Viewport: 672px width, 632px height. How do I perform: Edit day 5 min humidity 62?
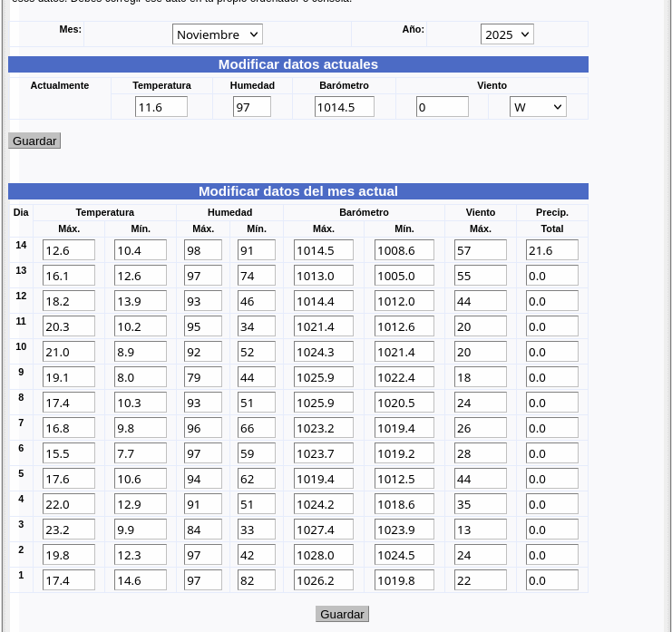coord(257,479)
